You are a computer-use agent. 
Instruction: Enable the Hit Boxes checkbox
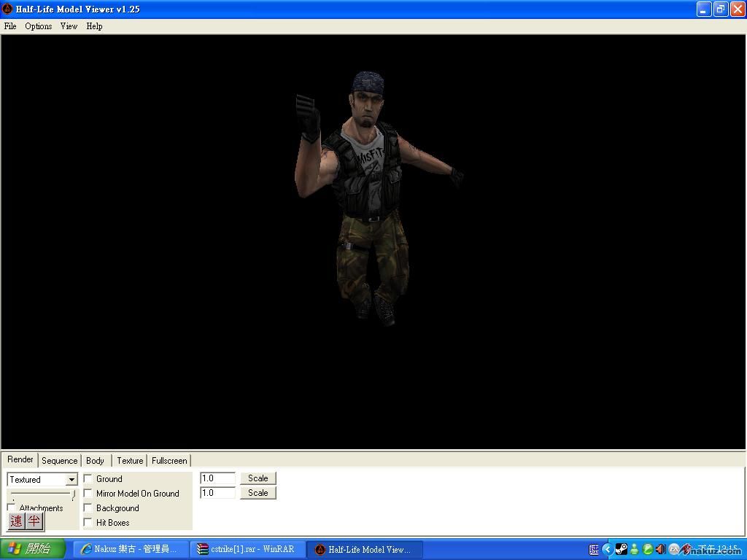point(88,522)
